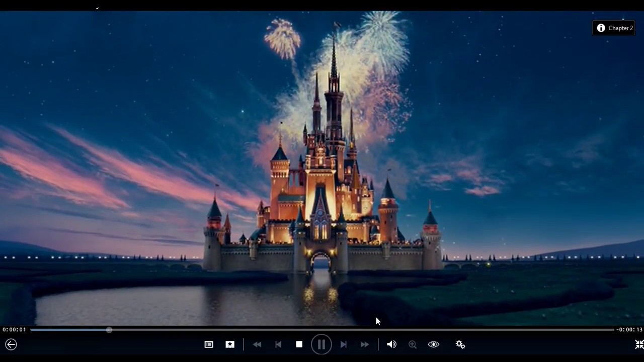Click the elapsed time 0:00:01

[x=14, y=330]
